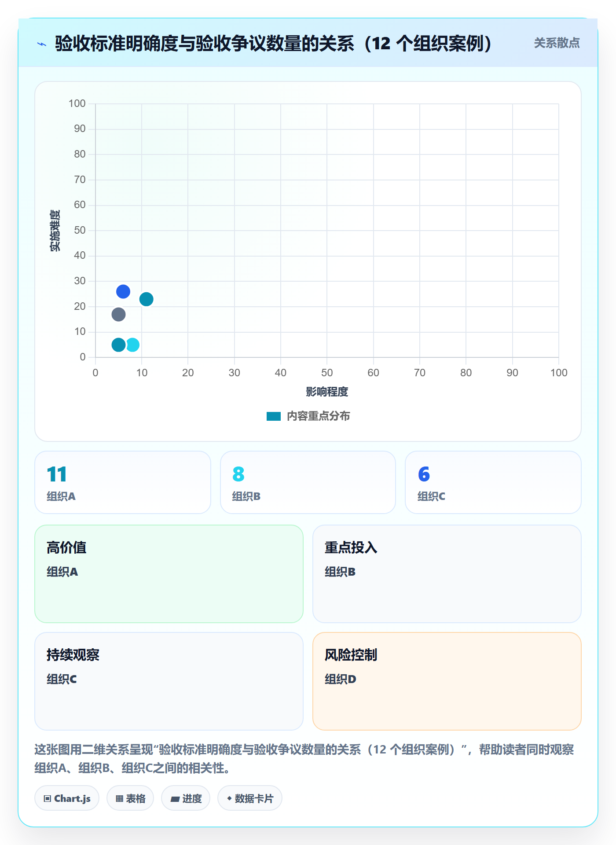Select the 组织A stat card showing 11
The height and width of the screenshot is (845, 616).
123,482
